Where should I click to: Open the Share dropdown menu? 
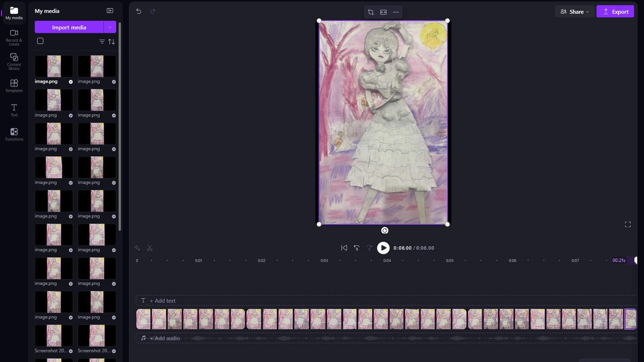tap(575, 12)
